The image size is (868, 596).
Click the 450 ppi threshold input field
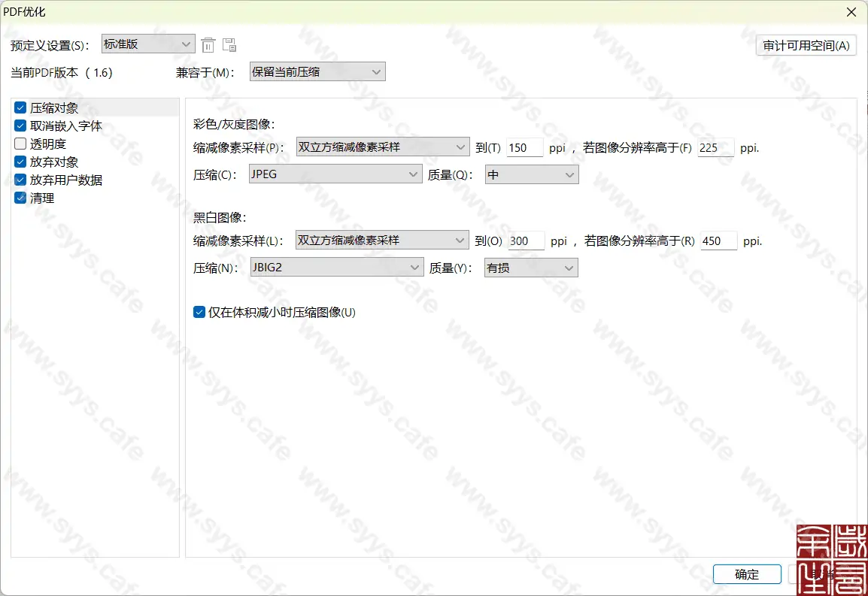tap(718, 241)
